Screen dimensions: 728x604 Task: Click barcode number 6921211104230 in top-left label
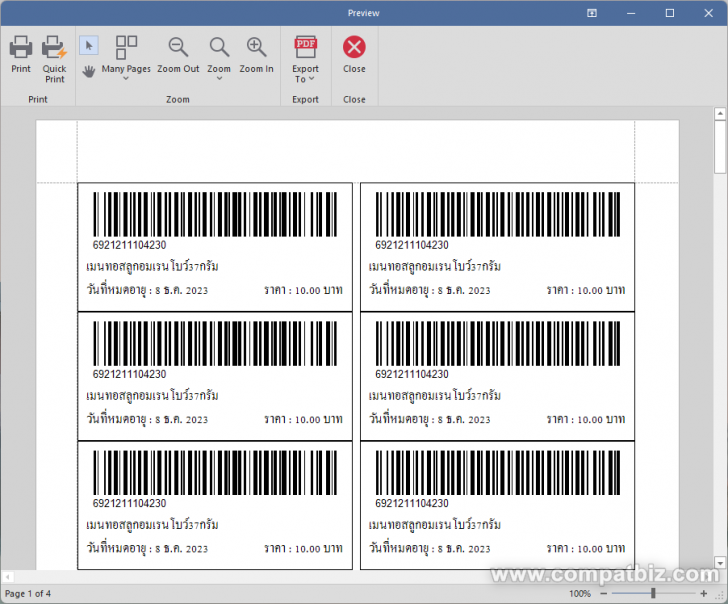click(x=130, y=245)
